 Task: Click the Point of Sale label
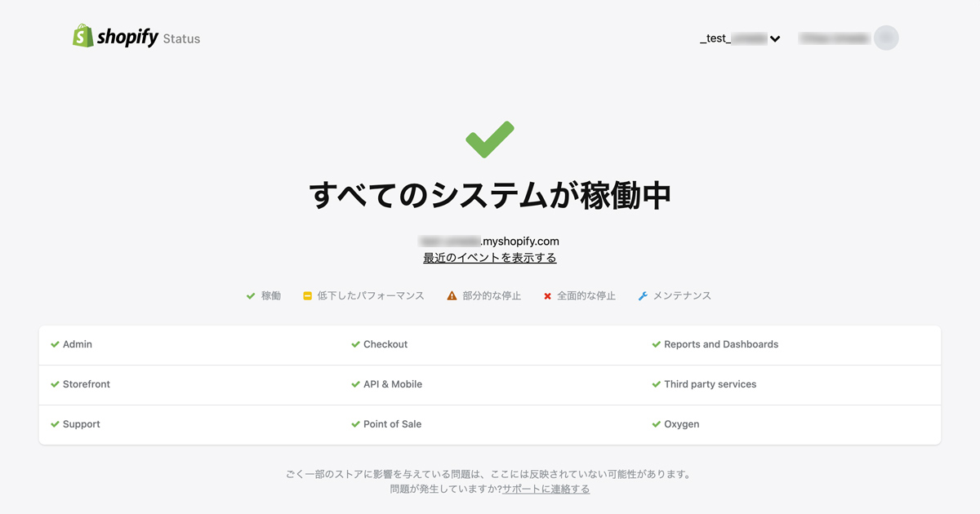click(x=393, y=424)
